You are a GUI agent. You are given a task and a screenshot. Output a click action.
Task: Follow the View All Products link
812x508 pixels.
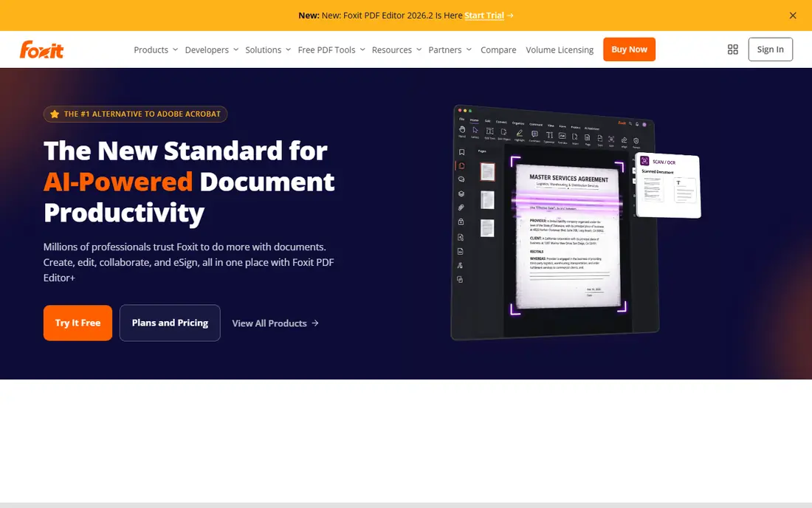275,323
